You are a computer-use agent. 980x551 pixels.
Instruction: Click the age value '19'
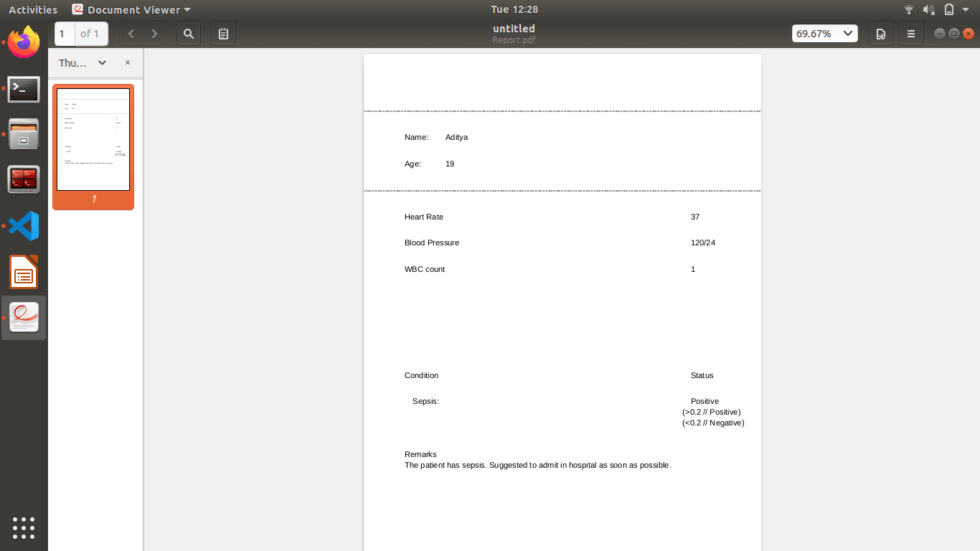(450, 164)
